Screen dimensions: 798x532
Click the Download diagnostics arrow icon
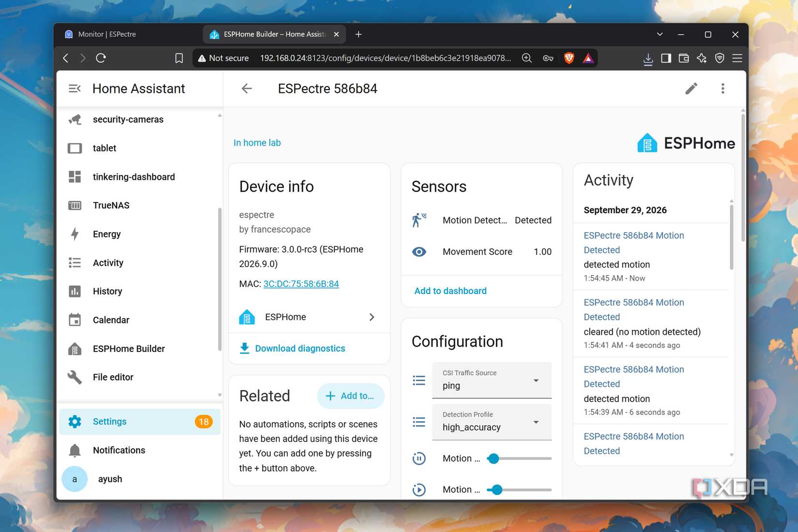(245, 348)
